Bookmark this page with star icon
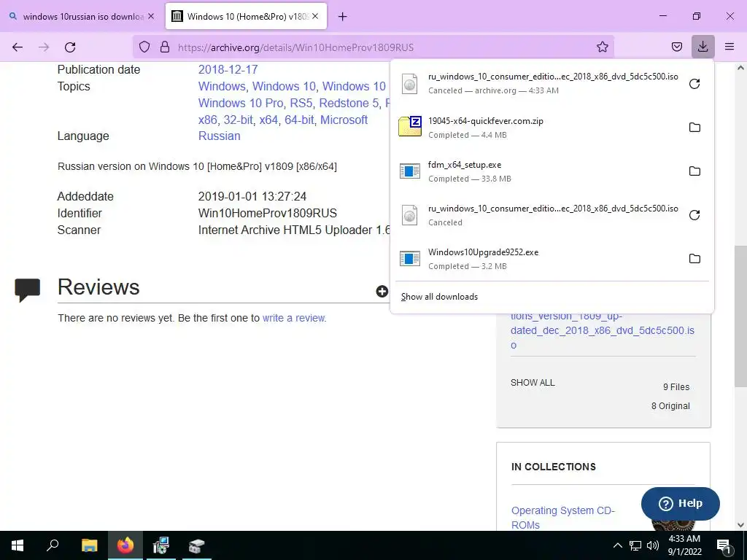This screenshot has width=747, height=560. click(602, 47)
